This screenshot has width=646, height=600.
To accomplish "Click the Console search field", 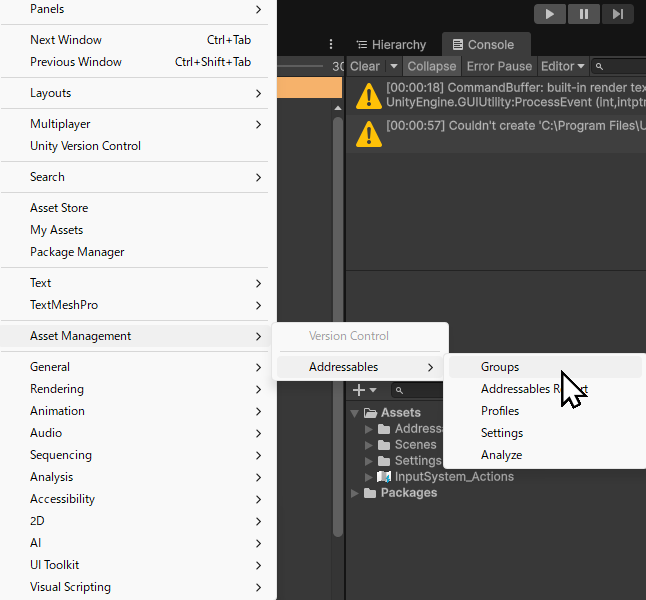I will 622,67.
